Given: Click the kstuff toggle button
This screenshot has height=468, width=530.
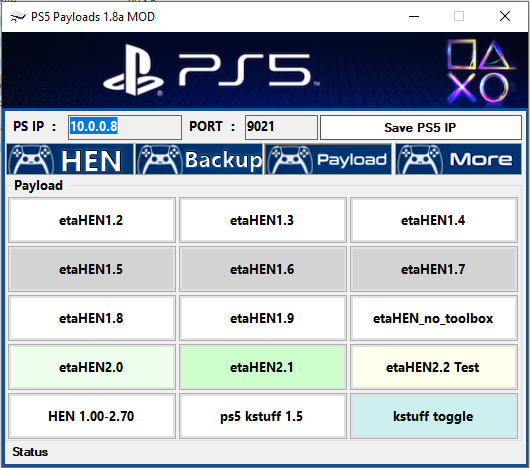Looking at the screenshot, I should coord(434,416).
